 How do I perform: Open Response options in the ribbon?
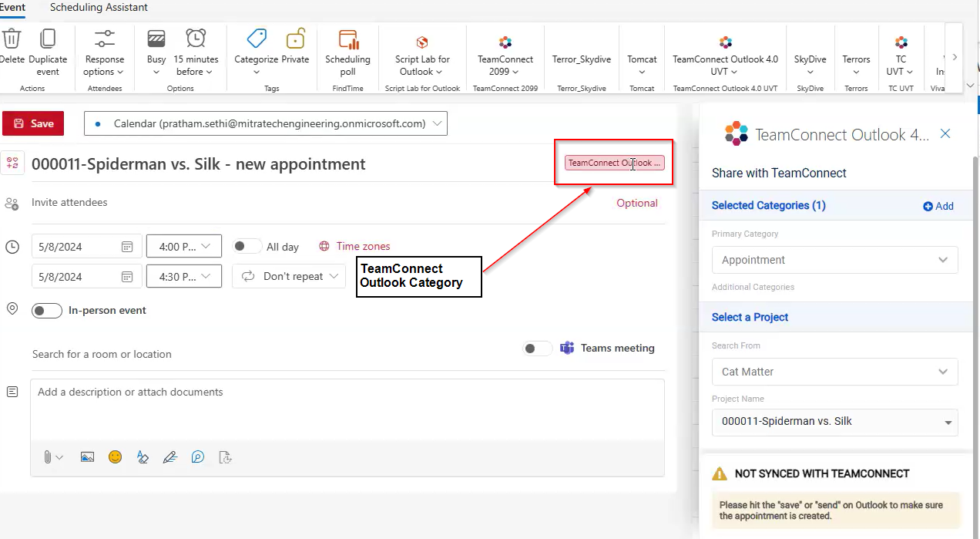pyautogui.click(x=104, y=52)
